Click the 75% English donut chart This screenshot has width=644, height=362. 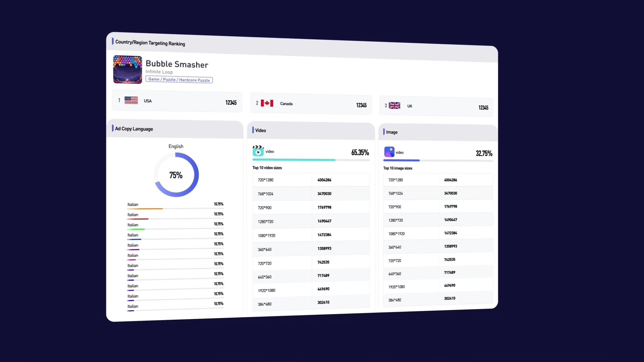pos(176,175)
